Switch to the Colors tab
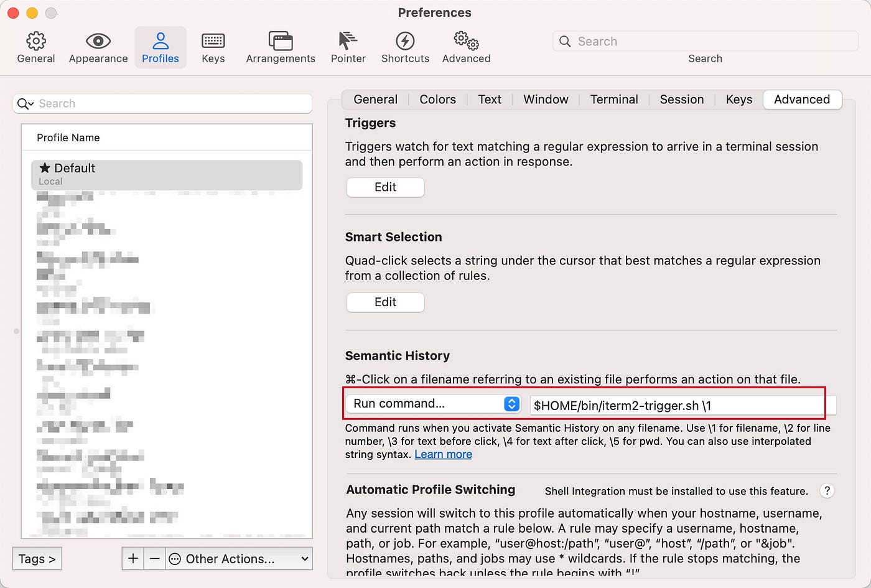This screenshot has height=588, width=871. click(x=437, y=100)
